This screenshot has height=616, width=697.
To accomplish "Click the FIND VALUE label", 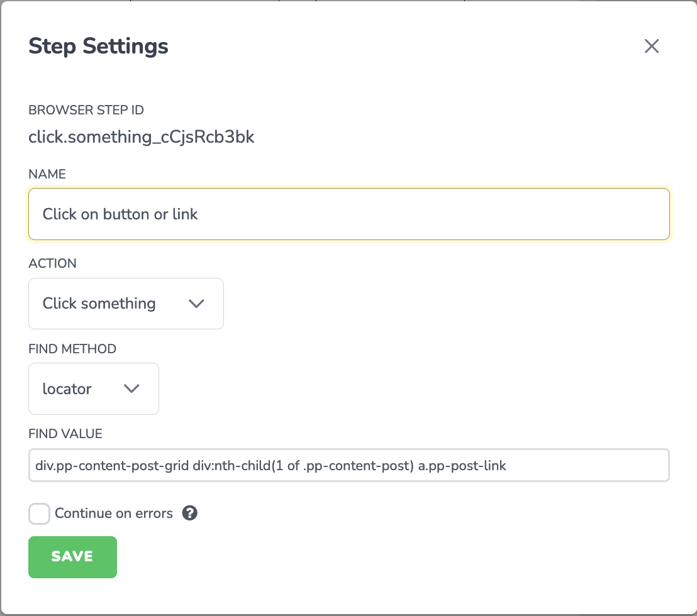I will point(65,434).
